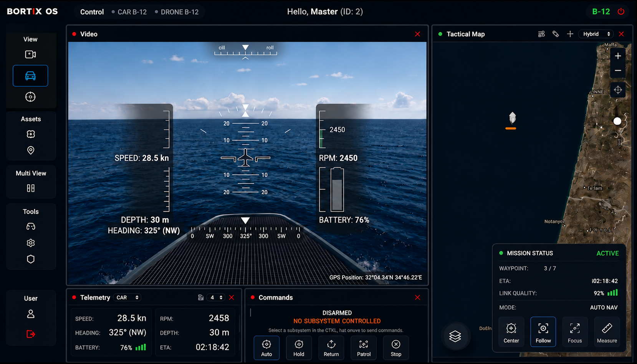The image size is (637, 364).
Task: Switch to the CAR B-12 tab
Action: [129, 12]
